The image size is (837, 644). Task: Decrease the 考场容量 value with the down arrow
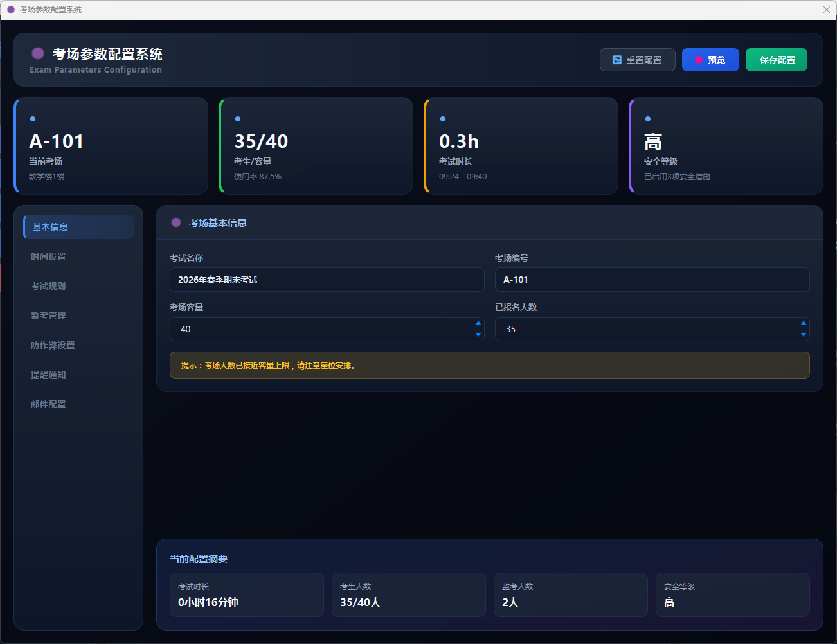(478, 335)
